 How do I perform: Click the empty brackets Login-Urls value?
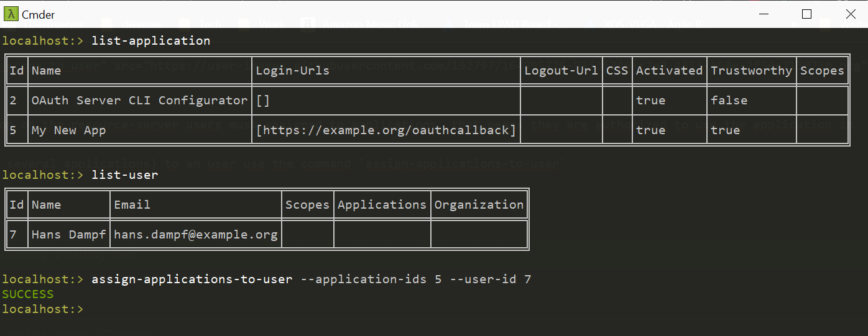click(x=263, y=101)
